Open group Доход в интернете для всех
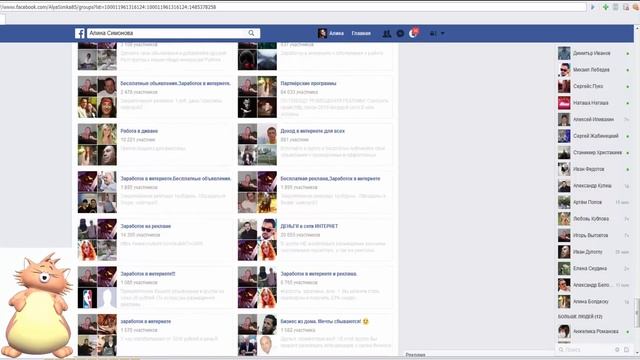640x360 pixels. (x=312, y=131)
